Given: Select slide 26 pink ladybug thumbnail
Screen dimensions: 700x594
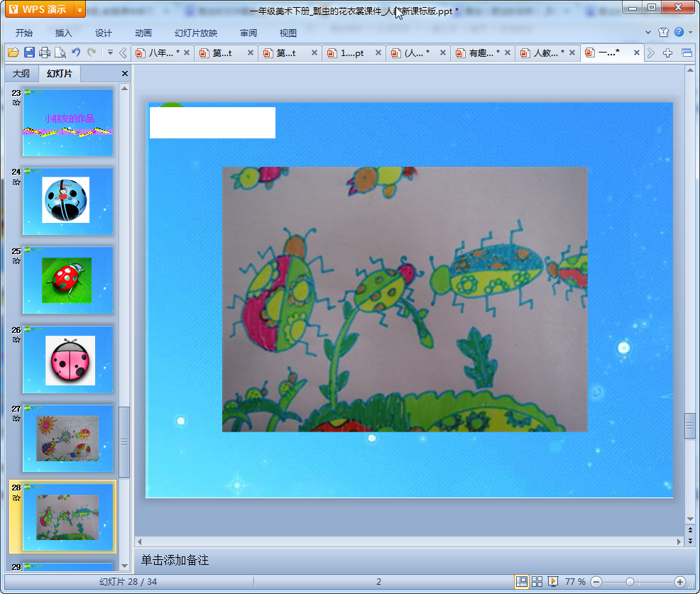Looking at the screenshot, I should click(68, 359).
